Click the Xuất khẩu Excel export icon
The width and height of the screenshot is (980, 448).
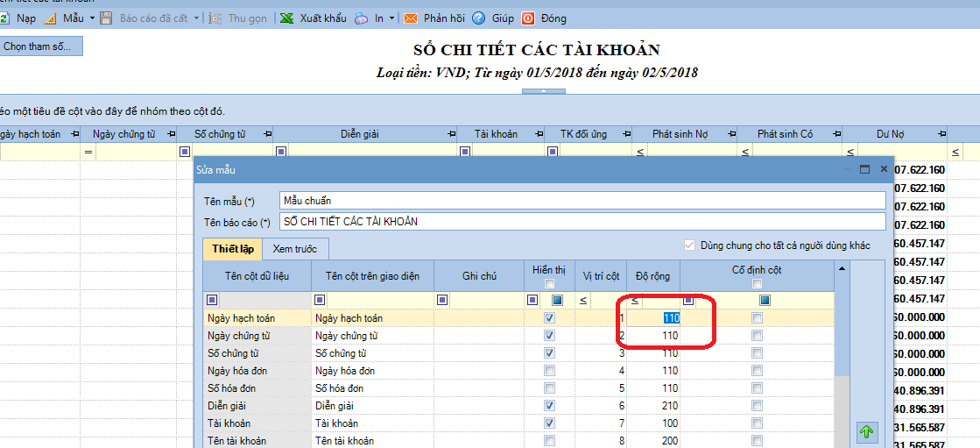(286, 18)
